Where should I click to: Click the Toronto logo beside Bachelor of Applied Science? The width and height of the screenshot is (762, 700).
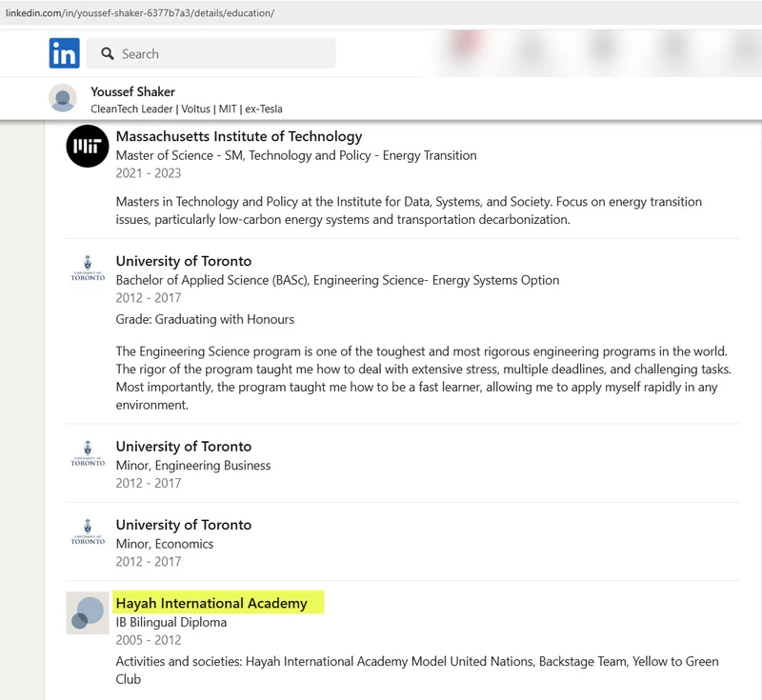pyautogui.click(x=88, y=269)
